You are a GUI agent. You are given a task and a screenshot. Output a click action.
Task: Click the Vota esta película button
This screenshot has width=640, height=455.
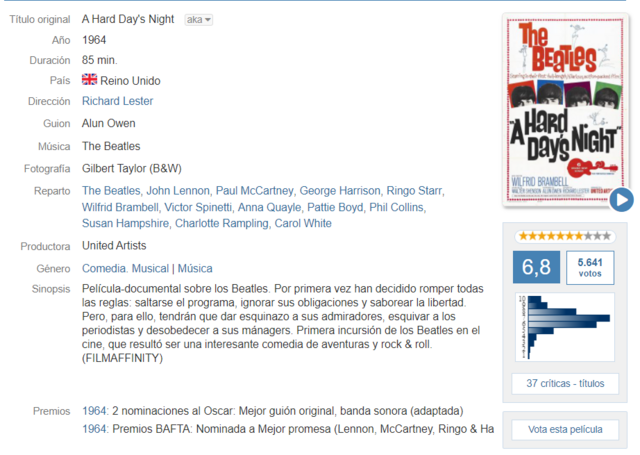(x=565, y=430)
